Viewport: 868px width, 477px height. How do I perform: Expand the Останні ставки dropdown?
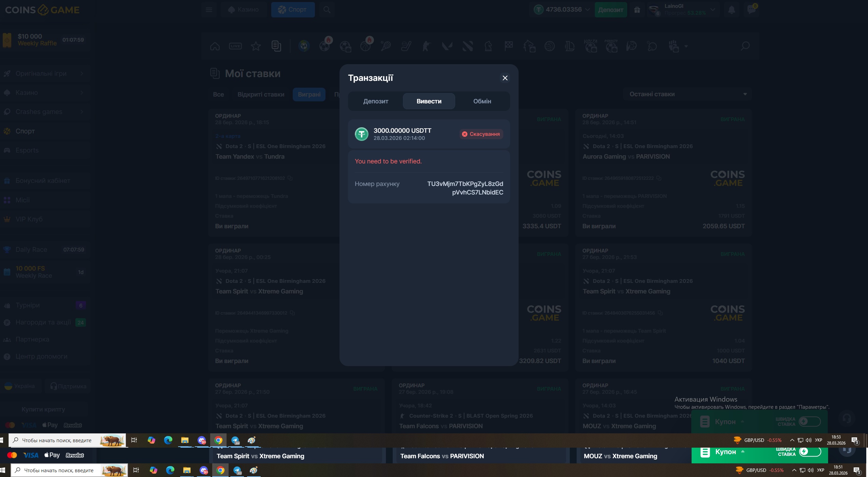[x=687, y=94]
